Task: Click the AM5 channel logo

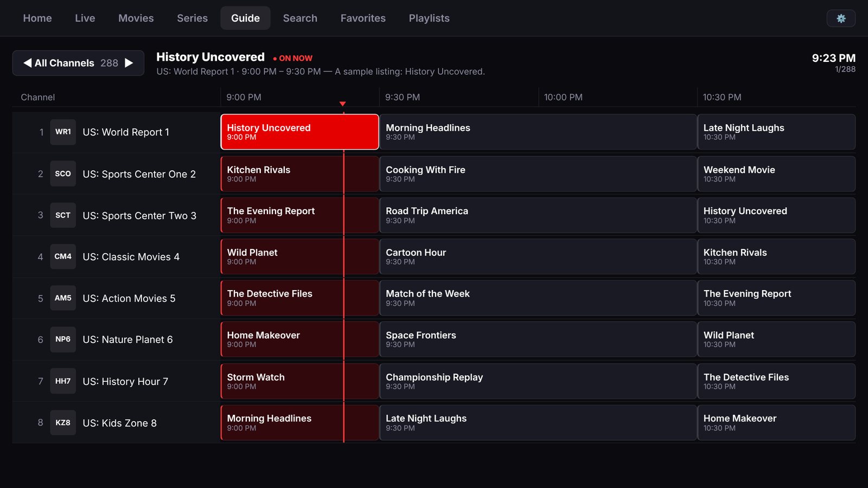Action: (63, 298)
